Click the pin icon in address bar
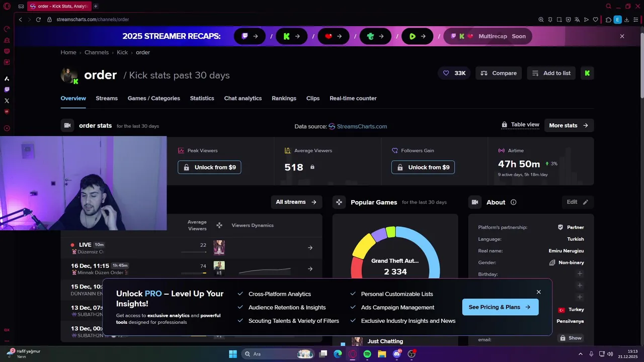Image resolution: width=644 pixels, height=362 pixels. (x=550, y=20)
